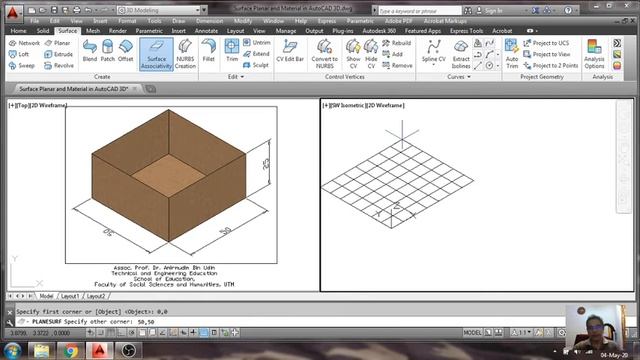
Task: Click the surface Trim tool
Action: [x=232, y=51]
